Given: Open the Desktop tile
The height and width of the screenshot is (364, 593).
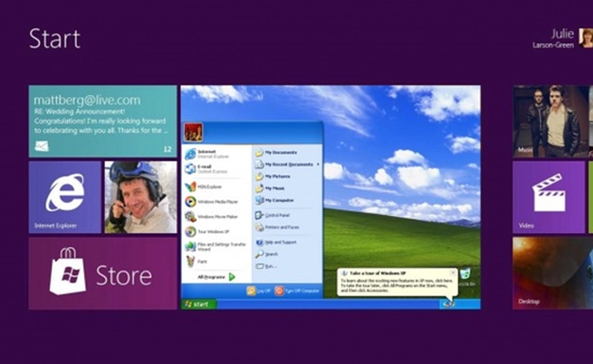Looking at the screenshot, I should click(552, 273).
